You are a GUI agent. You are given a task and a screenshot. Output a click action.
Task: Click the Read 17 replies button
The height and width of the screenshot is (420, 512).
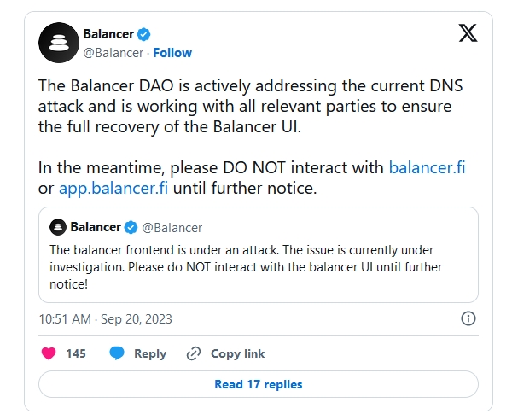258,384
